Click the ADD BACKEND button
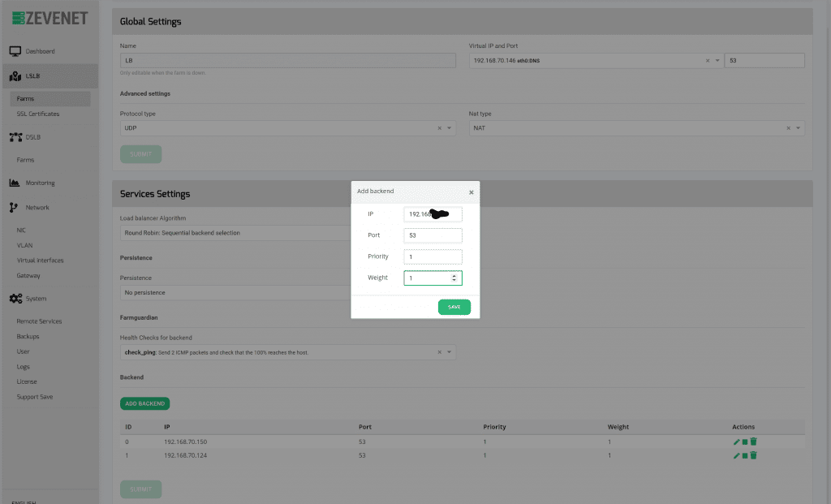Viewport: 831px width, 504px height. click(x=144, y=403)
